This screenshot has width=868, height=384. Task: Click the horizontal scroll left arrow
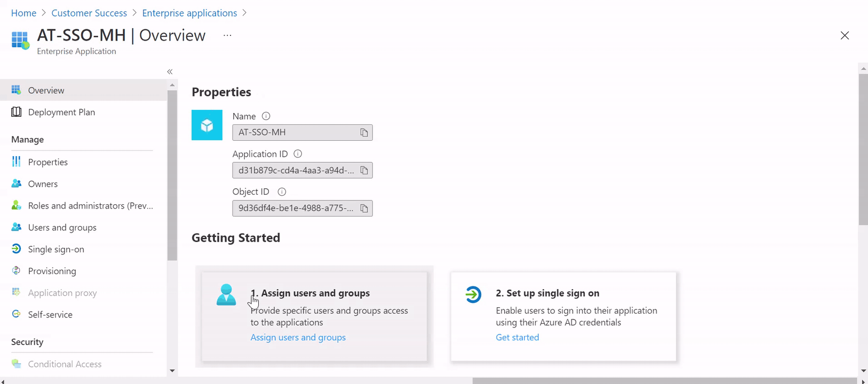[x=3, y=381]
